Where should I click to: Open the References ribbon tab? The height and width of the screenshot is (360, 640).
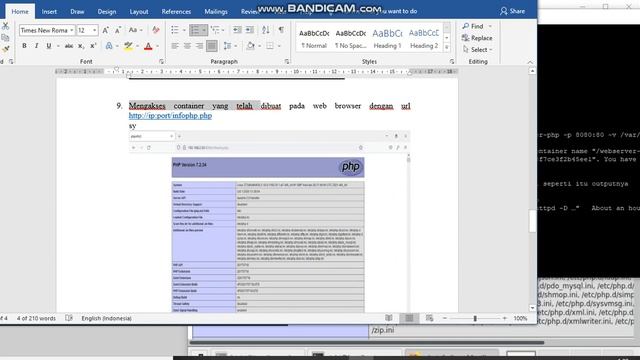pos(176,11)
